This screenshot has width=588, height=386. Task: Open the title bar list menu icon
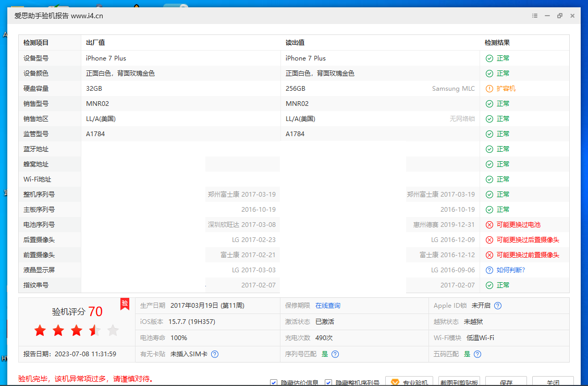click(x=535, y=16)
